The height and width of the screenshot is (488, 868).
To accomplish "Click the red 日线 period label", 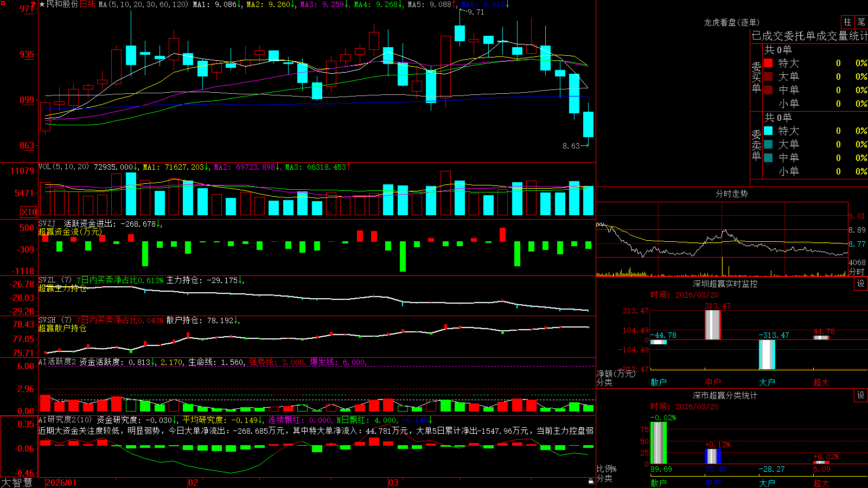I will 87,4.
